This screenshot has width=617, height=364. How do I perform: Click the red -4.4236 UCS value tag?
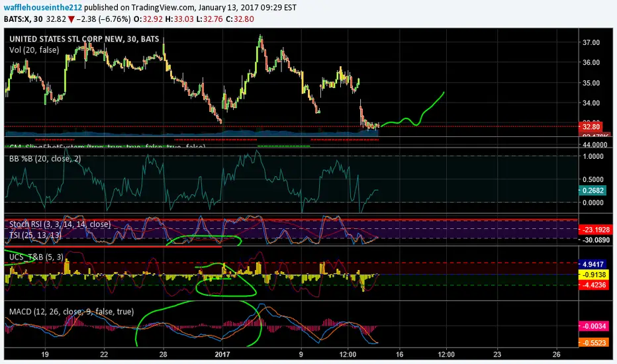pos(593,285)
